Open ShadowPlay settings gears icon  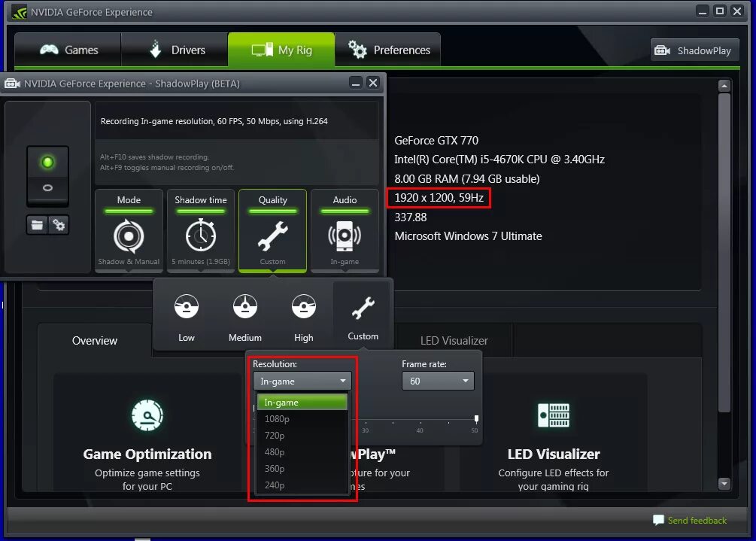[x=59, y=225]
